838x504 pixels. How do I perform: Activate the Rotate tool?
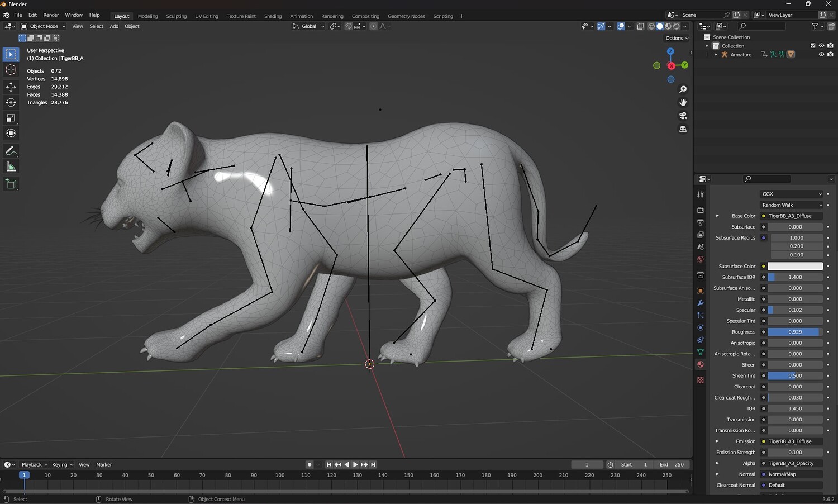(x=11, y=102)
